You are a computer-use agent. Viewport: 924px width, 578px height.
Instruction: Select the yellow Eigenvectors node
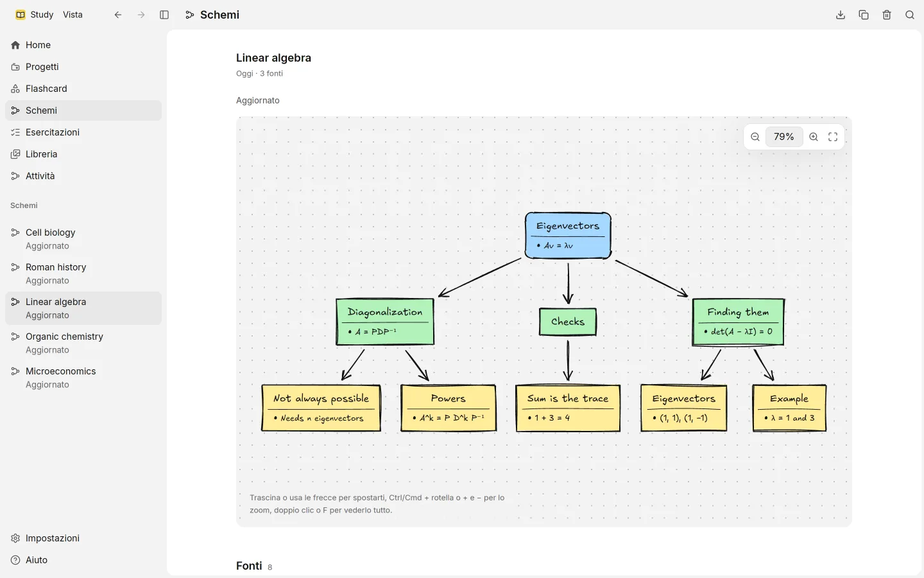point(684,408)
